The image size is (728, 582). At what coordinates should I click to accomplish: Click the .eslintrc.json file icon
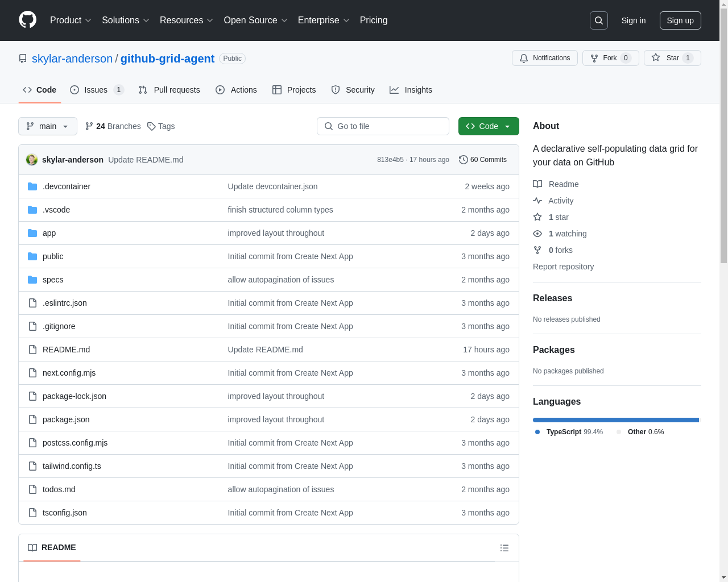32,303
